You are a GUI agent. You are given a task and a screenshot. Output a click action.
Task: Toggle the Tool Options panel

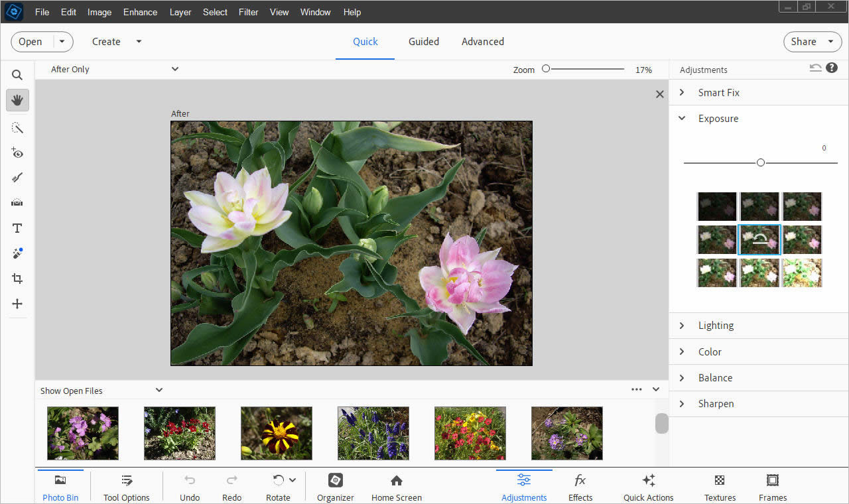[127, 486]
